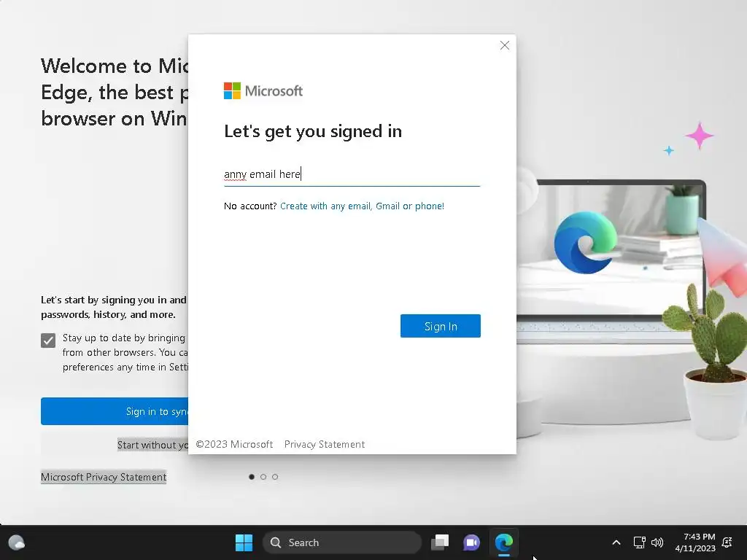Viewport: 747px width, 560px height.
Task: Open Privacy Statement link in dialog
Action: pos(325,444)
